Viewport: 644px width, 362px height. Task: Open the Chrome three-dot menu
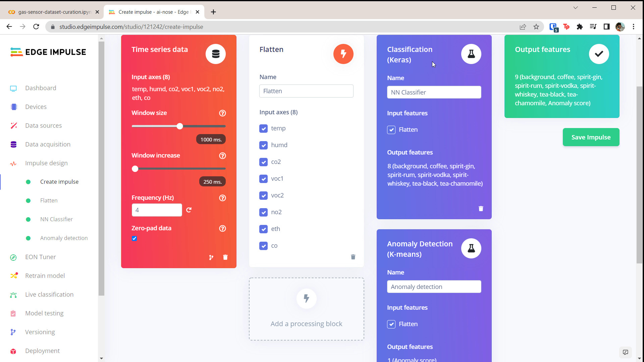(634, 27)
